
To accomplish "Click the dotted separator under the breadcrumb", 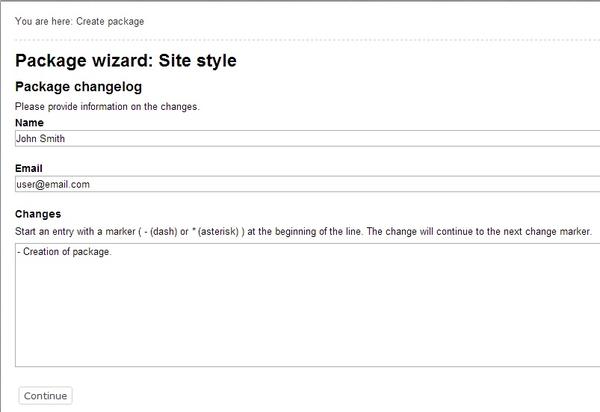I will [x=307, y=40].
